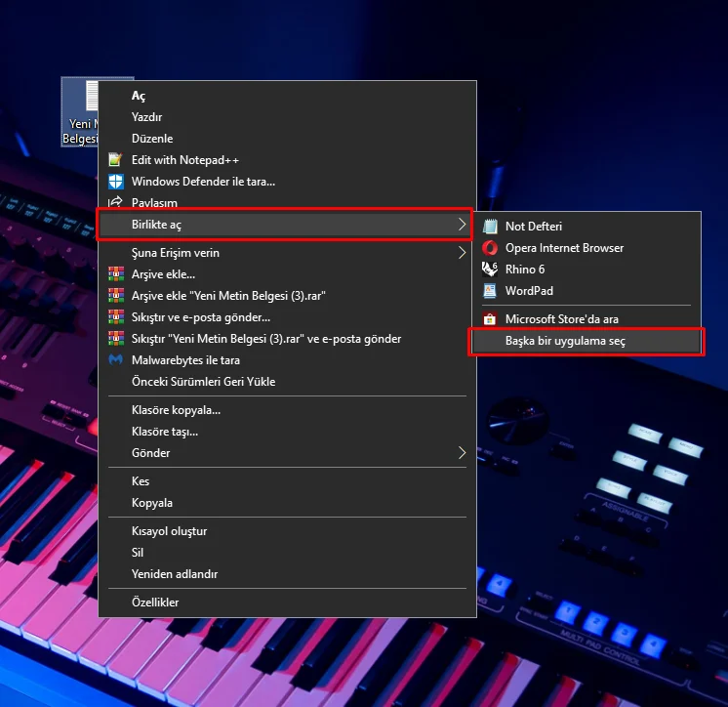728x707 pixels.
Task: Choose Kopyala from the context menu
Action: [x=287, y=502]
